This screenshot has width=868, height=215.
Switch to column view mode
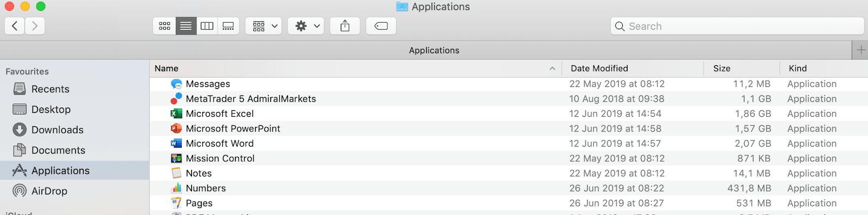(x=207, y=26)
